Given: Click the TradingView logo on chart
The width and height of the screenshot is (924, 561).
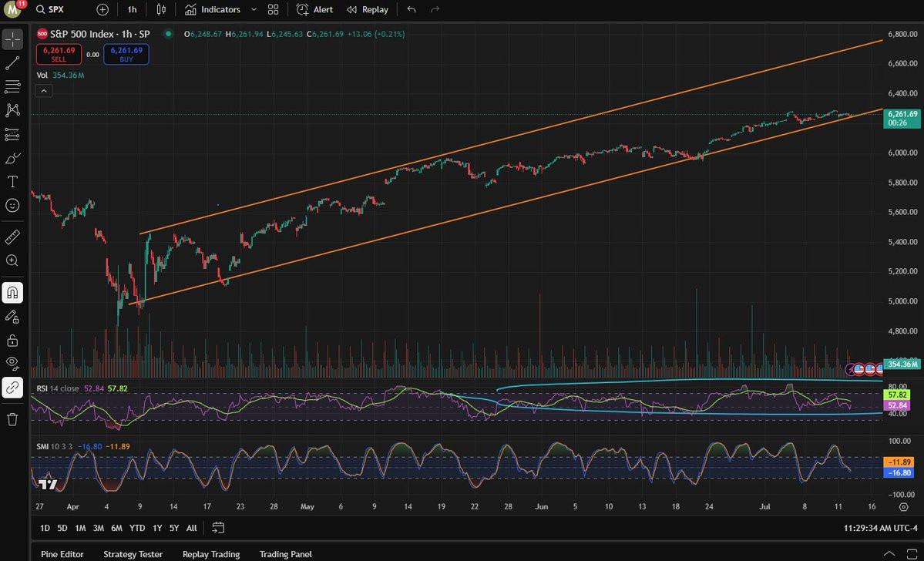Looking at the screenshot, I should pyautogui.click(x=48, y=485).
